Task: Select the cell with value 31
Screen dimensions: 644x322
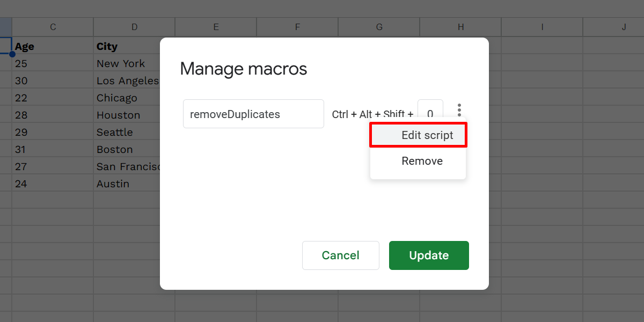Action: tap(24, 149)
